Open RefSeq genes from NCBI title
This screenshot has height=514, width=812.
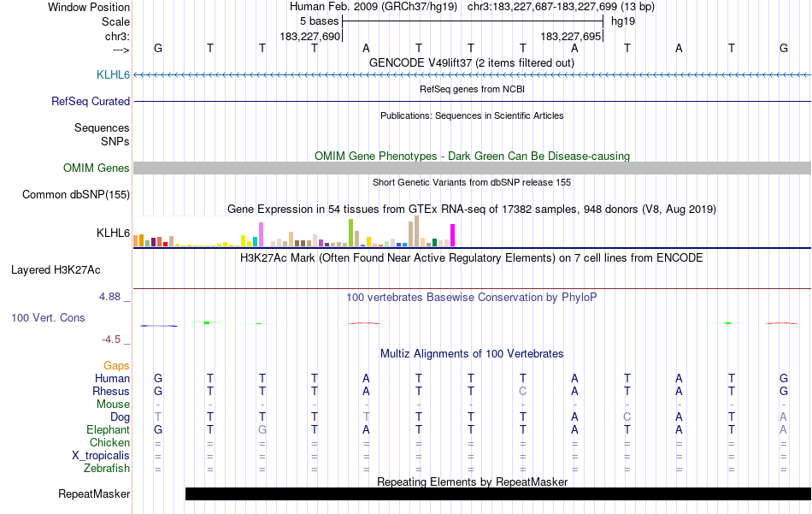[472, 89]
